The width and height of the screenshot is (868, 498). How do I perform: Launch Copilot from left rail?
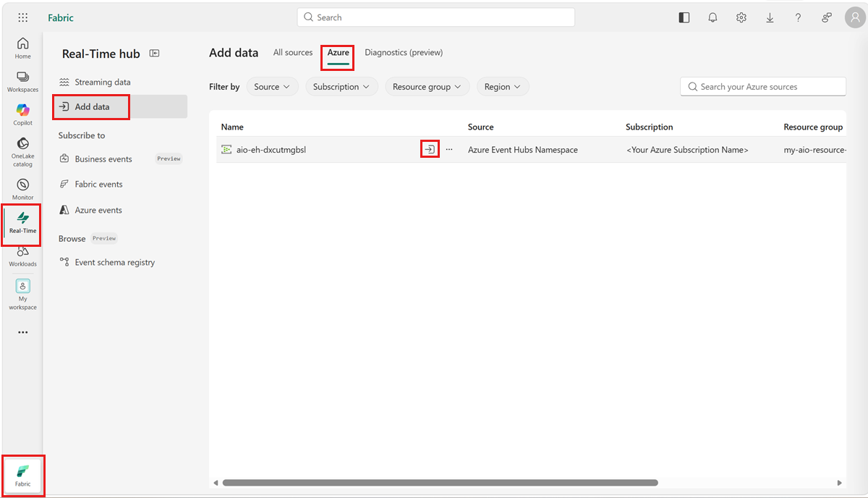point(22,115)
